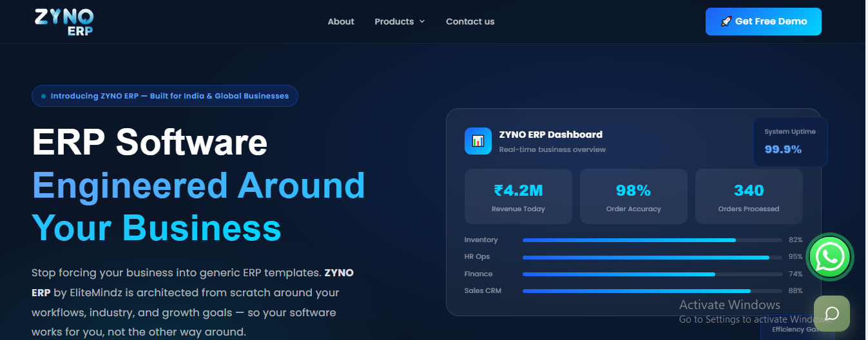Go to Contact us

(470, 22)
